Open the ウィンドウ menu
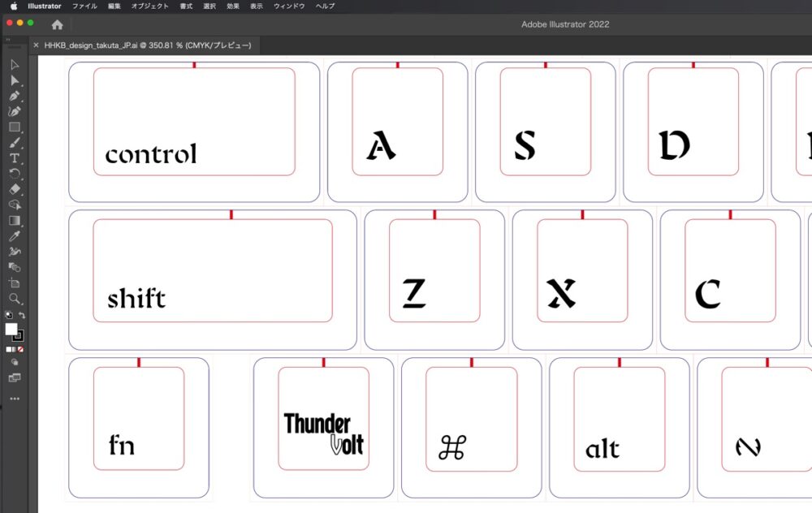Screen dimensions: 812x513 pos(289,6)
